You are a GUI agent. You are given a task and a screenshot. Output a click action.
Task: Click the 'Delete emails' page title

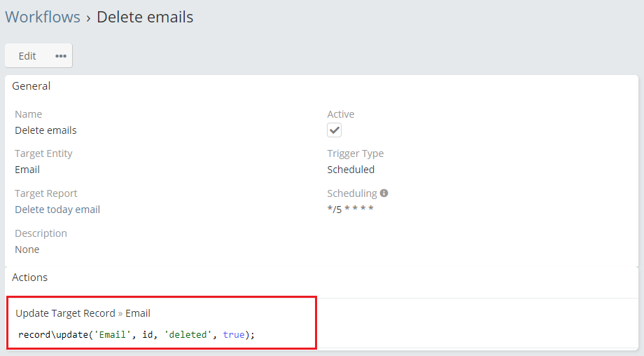coord(145,17)
